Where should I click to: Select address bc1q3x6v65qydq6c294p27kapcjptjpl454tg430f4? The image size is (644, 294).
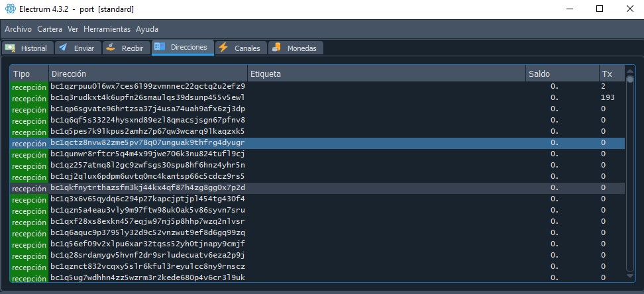coord(148,199)
